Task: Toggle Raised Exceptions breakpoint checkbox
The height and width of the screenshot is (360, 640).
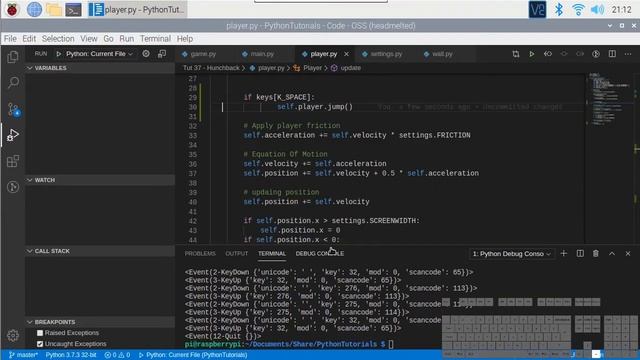Action: pyautogui.click(x=40, y=333)
